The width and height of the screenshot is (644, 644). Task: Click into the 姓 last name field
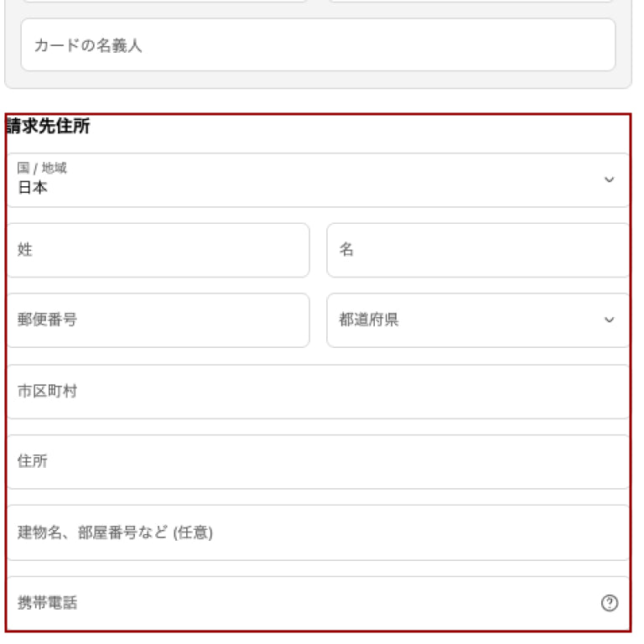click(x=158, y=250)
